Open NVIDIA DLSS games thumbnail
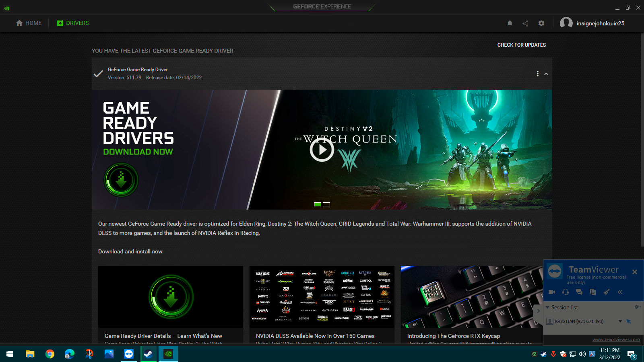 point(322,297)
